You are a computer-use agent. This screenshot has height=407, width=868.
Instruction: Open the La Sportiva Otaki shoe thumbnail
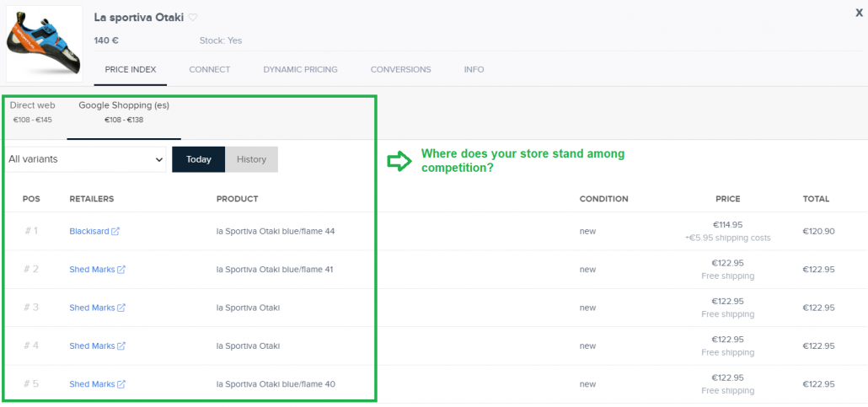coord(45,44)
